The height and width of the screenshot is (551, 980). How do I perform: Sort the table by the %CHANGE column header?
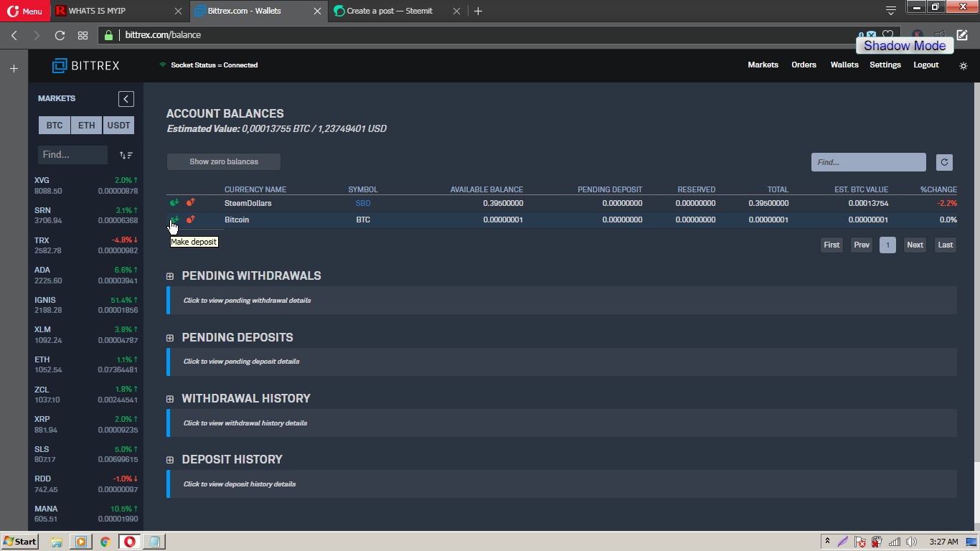click(x=938, y=190)
